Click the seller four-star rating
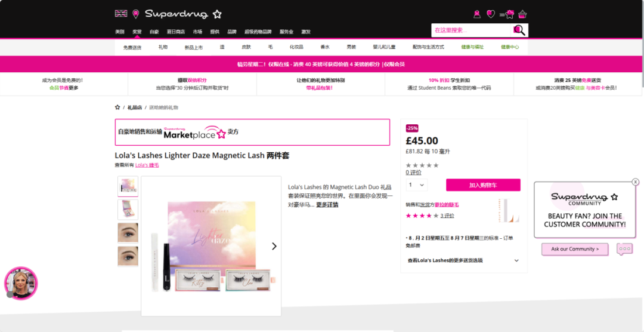This screenshot has width=644, height=332. pos(422,216)
